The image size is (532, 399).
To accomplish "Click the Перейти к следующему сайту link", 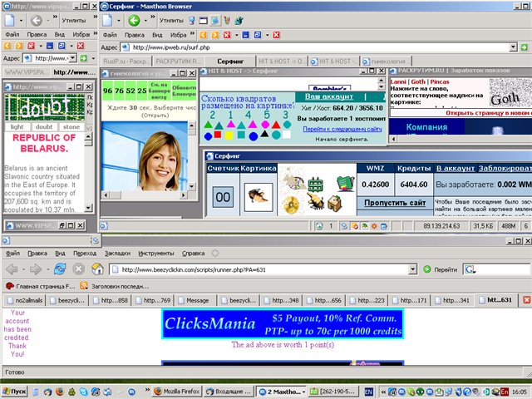I will click(x=342, y=129).
